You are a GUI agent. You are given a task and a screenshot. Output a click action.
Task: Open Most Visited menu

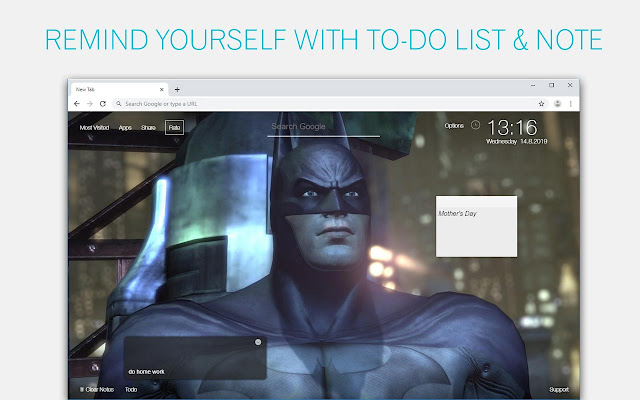click(94, 127)
